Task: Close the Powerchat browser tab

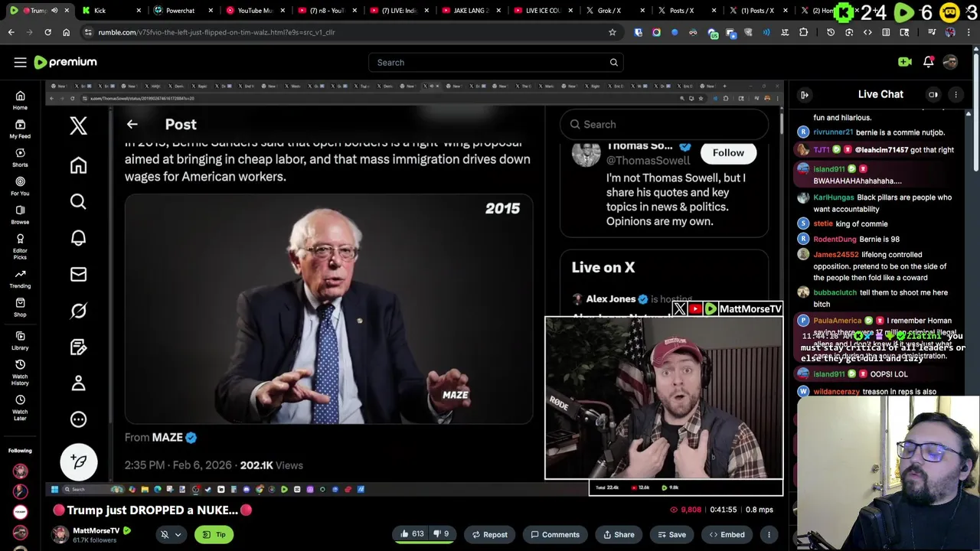Action: [211, 11]
